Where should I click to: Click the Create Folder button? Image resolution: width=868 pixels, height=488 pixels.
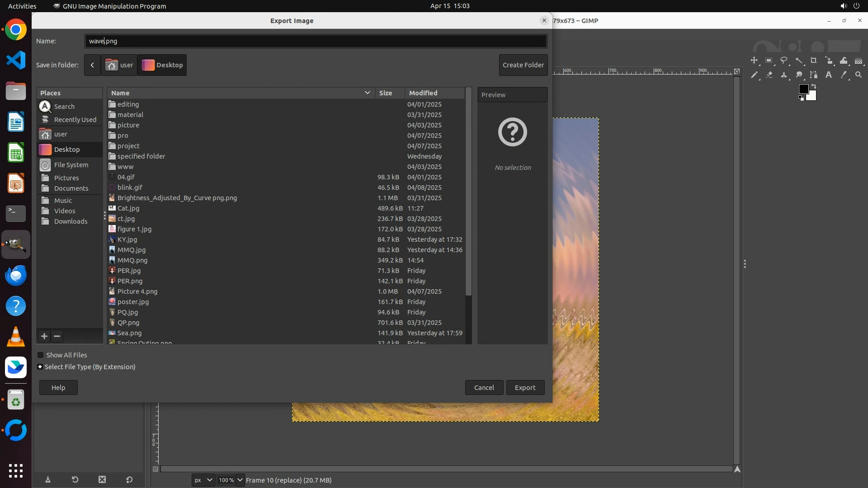point(523,65)
